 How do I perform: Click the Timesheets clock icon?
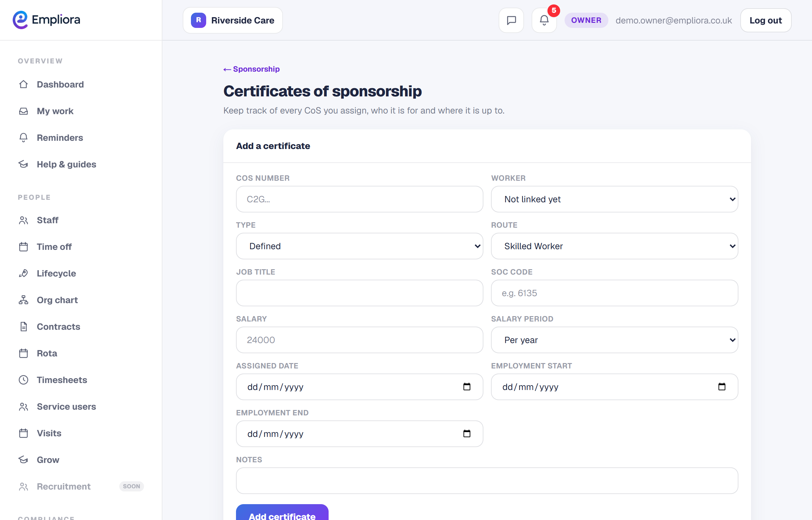[x=23, y=380]
